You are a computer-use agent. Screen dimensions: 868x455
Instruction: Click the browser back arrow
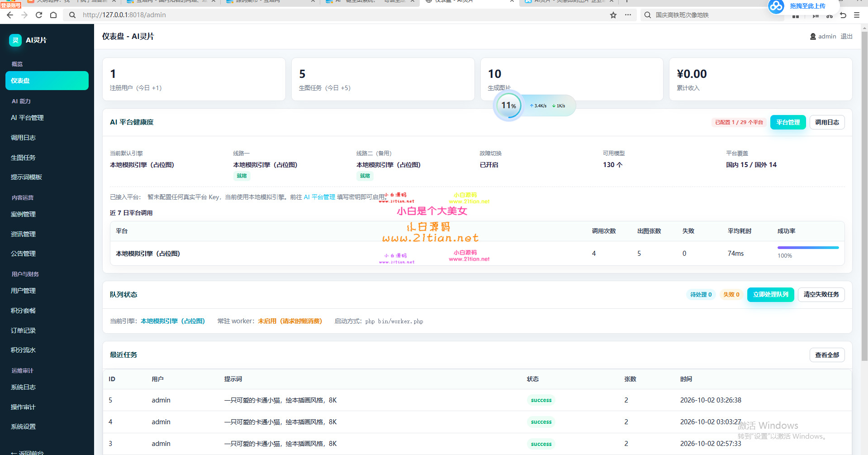(x=10, y=15)
